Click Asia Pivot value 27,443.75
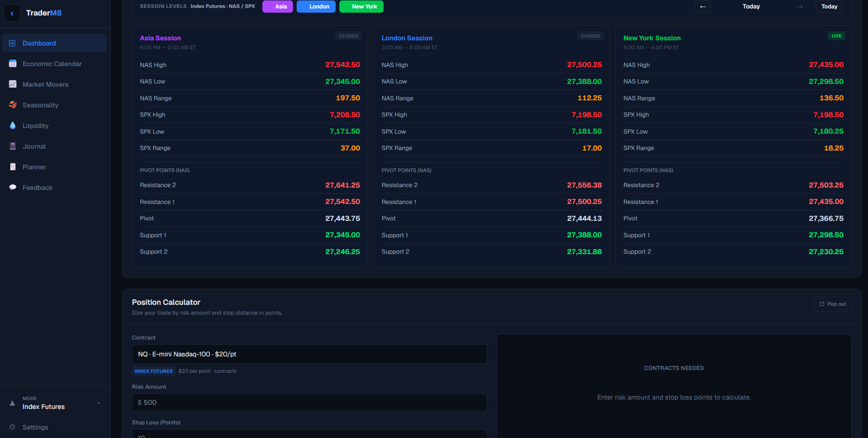The height and width of the screenshot is (438, 868). [343, 219]
